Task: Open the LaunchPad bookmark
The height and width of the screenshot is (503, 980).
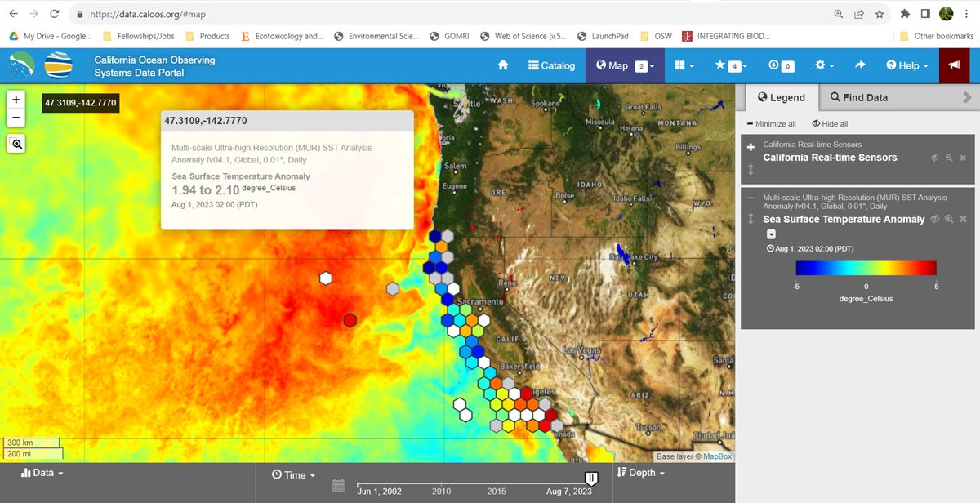Action: click(604, 36)
